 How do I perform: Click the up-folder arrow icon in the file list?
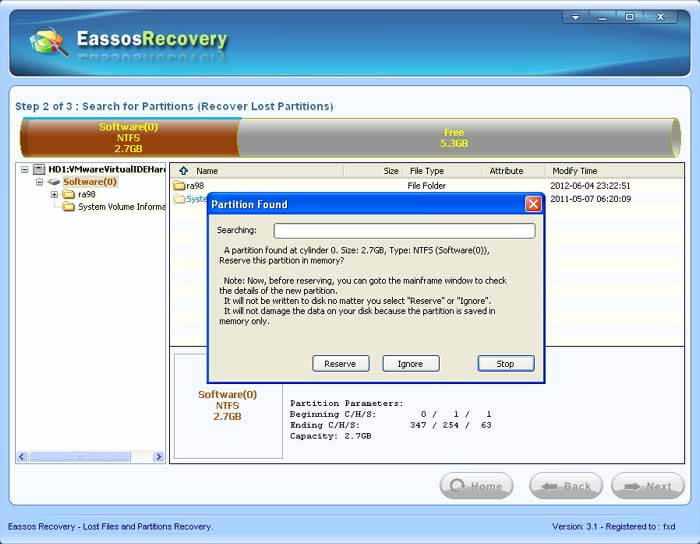pos(183,170)
